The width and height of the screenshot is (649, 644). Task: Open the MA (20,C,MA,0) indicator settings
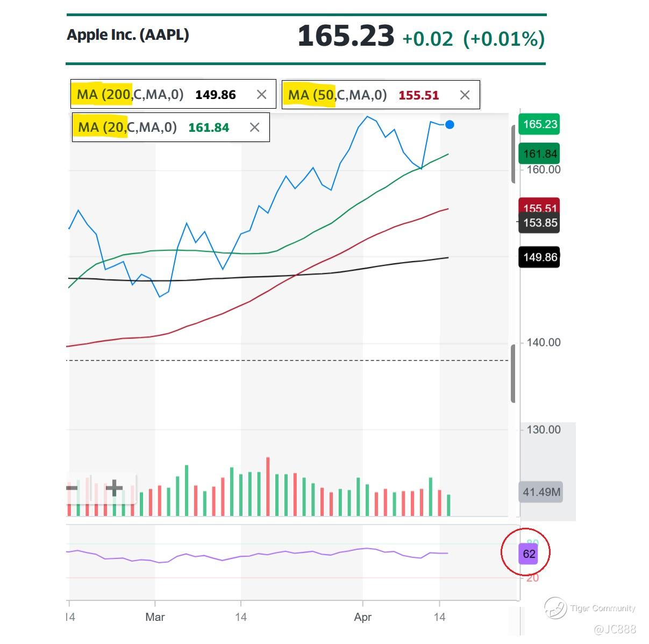point(127,128)
